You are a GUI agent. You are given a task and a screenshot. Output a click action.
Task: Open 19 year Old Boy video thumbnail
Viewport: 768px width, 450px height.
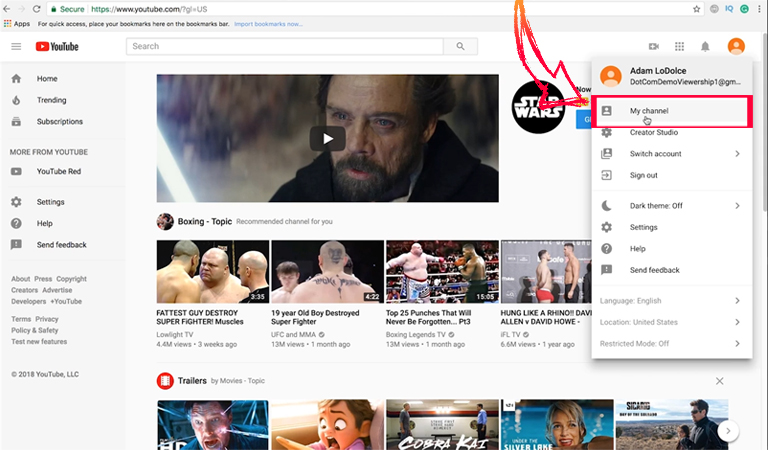pyautogui.click(x=327, y=272)
